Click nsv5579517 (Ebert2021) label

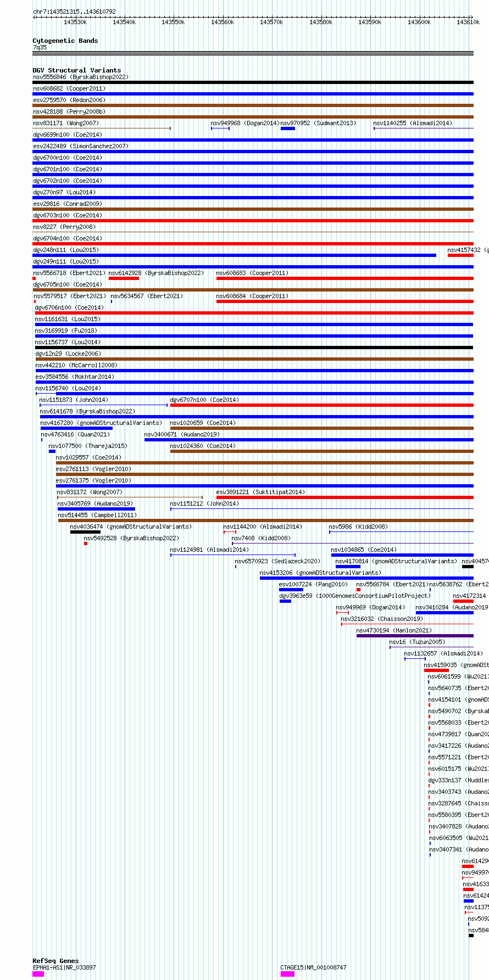point(69,296)
